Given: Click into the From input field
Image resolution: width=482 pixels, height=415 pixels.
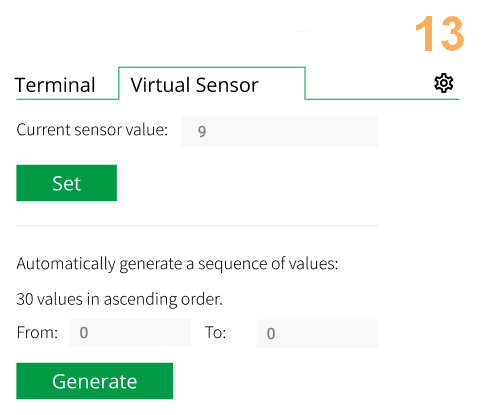Looking at the screenshot, I should [130, 333].
